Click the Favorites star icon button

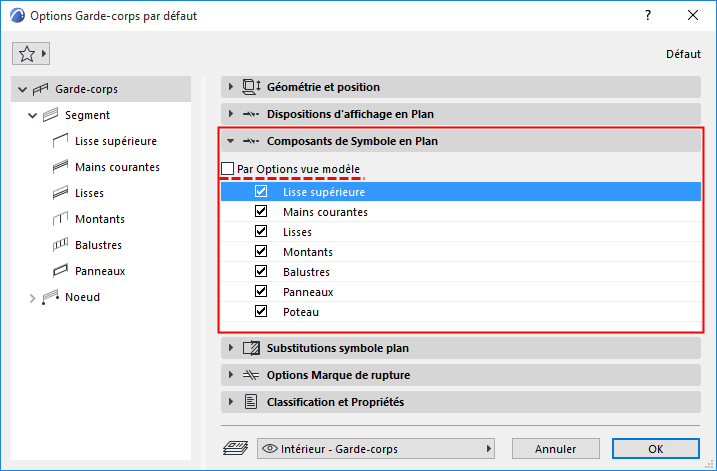pos(27,53)
